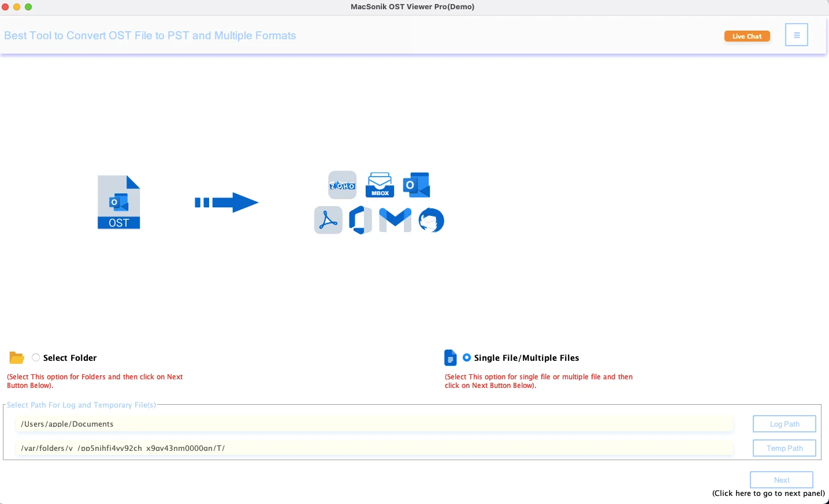This screenshot has height=504, width=829.
Task: Click the Single File/Multiple Files label text
Action: pyautogui.click(x=526, y=358)
